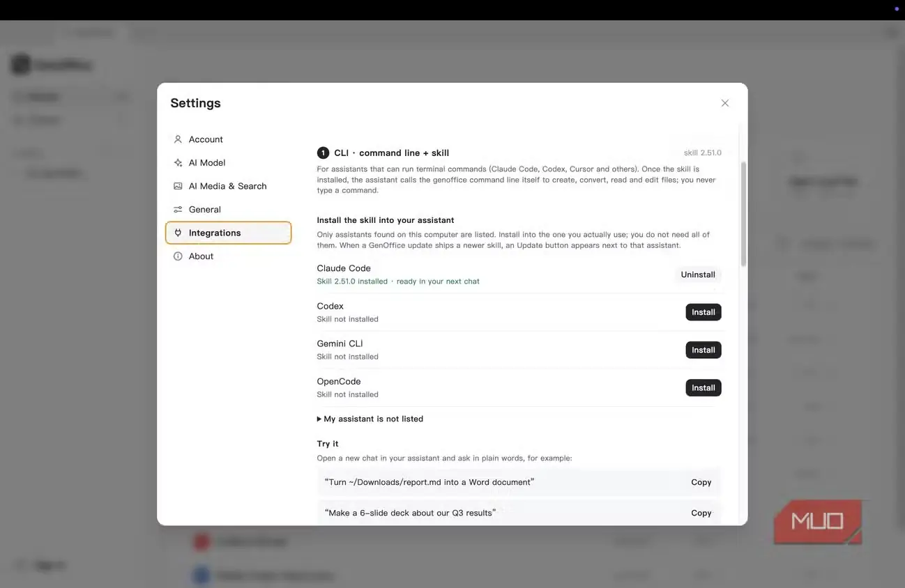The height and width of the screenshot is (588, 905).
Task: Click "Skill not installed" under Gemini CLI
Action: [x=348, y=357]
